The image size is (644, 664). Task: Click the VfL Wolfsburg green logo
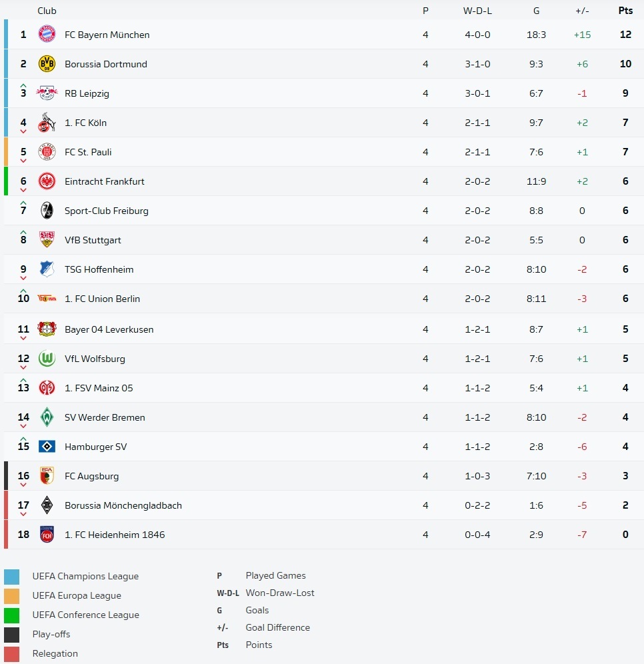(x=47, y=359)
